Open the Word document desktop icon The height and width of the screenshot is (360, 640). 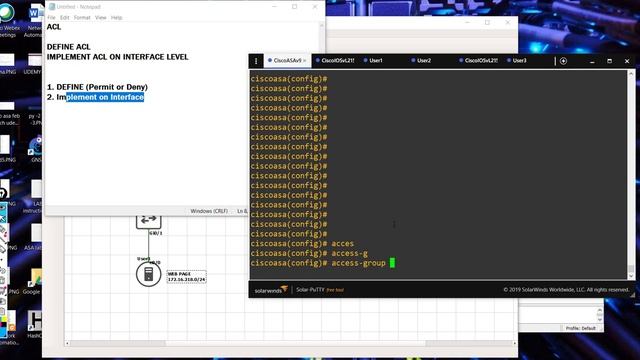point(35,20)
